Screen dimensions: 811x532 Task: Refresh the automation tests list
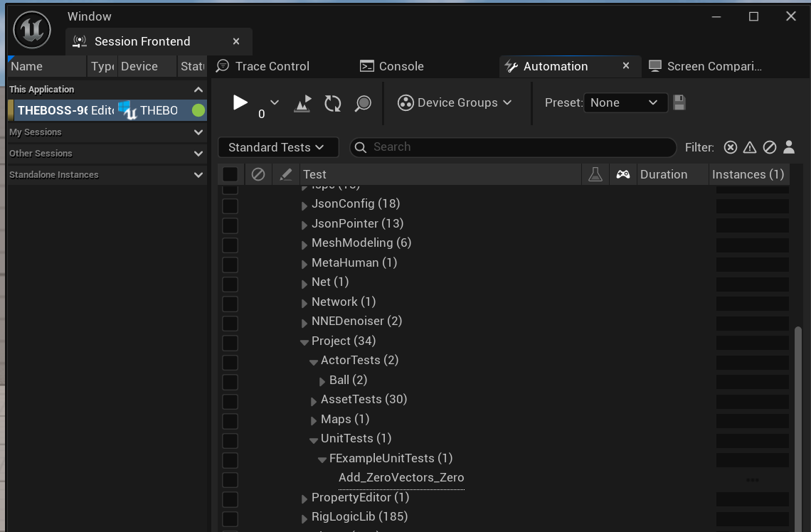pos(332,103)
